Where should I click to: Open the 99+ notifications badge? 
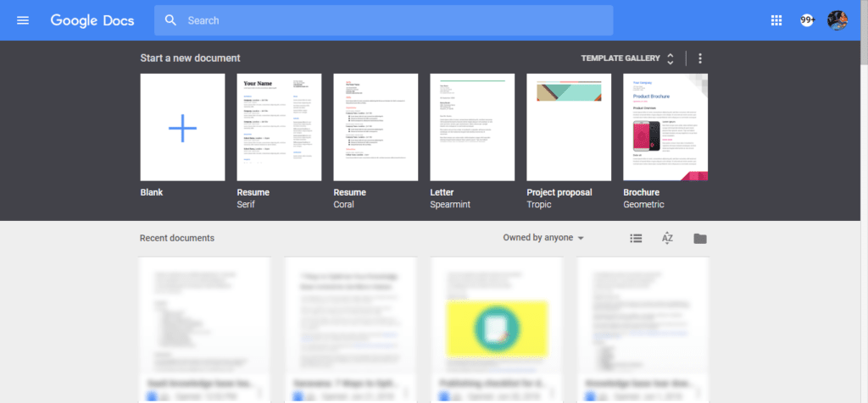[807, 20]
